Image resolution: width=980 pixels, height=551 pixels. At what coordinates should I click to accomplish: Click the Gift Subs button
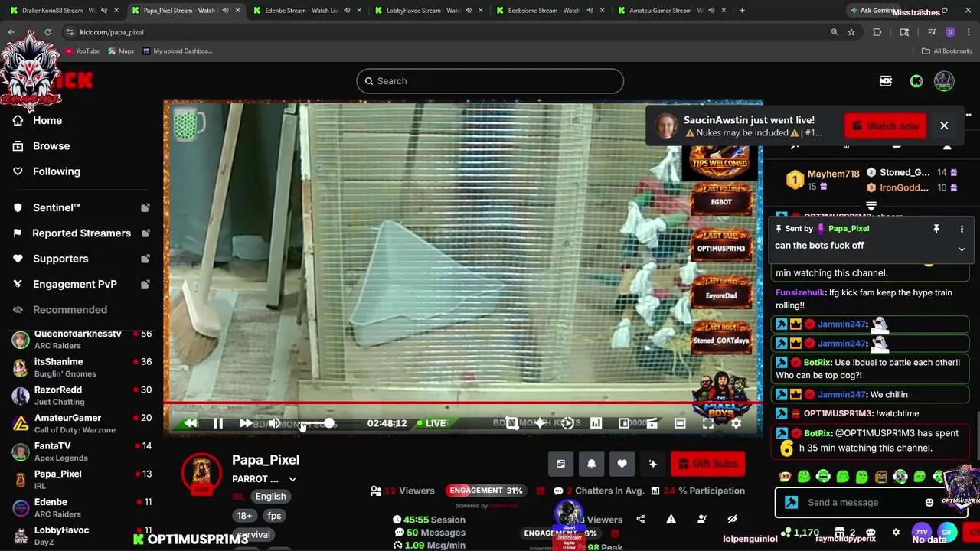[707, 464]
